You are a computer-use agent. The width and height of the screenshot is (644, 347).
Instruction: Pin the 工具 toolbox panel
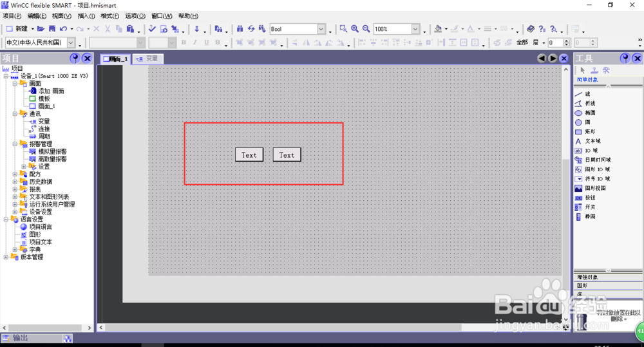pos(625,59)
